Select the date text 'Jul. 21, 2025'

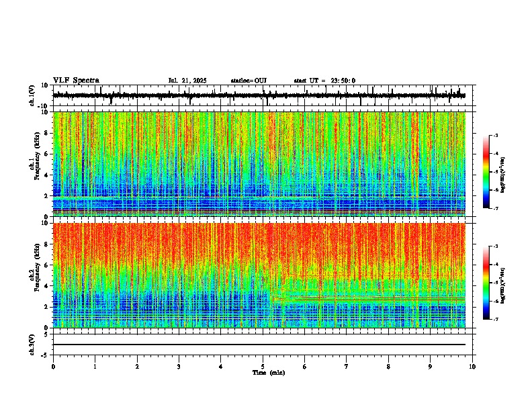coord(187,81)
